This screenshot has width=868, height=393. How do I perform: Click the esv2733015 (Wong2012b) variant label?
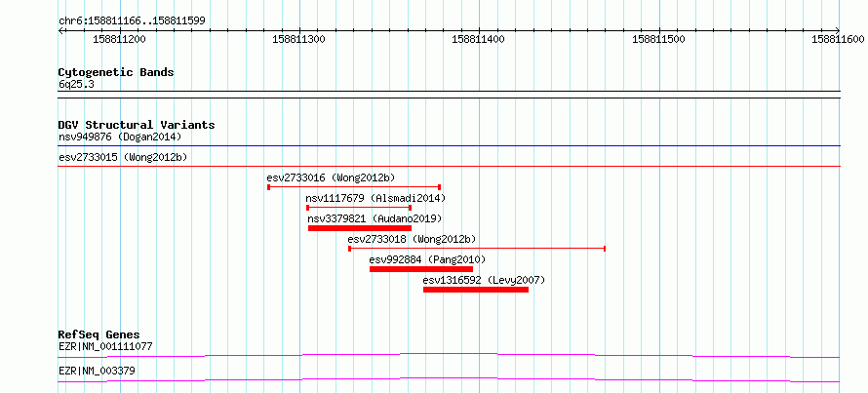pos(123,157)
